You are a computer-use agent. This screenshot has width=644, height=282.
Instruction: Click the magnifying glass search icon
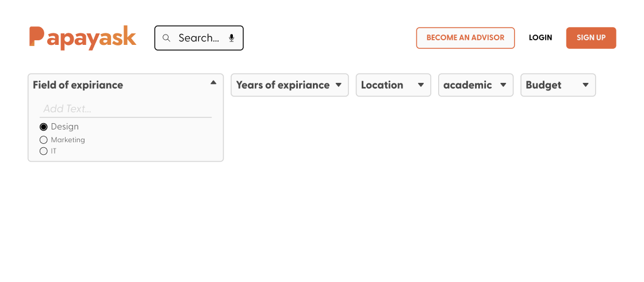[166, 38]
